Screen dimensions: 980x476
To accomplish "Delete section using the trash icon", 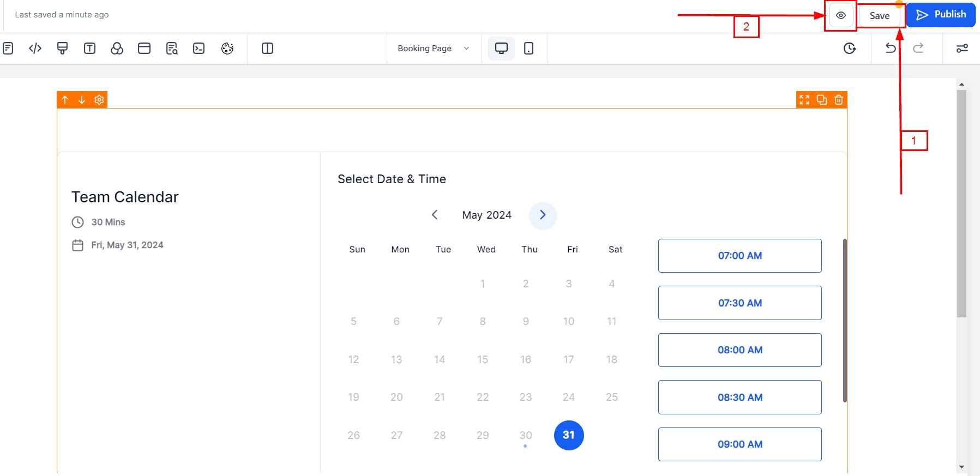I will 839,100.
